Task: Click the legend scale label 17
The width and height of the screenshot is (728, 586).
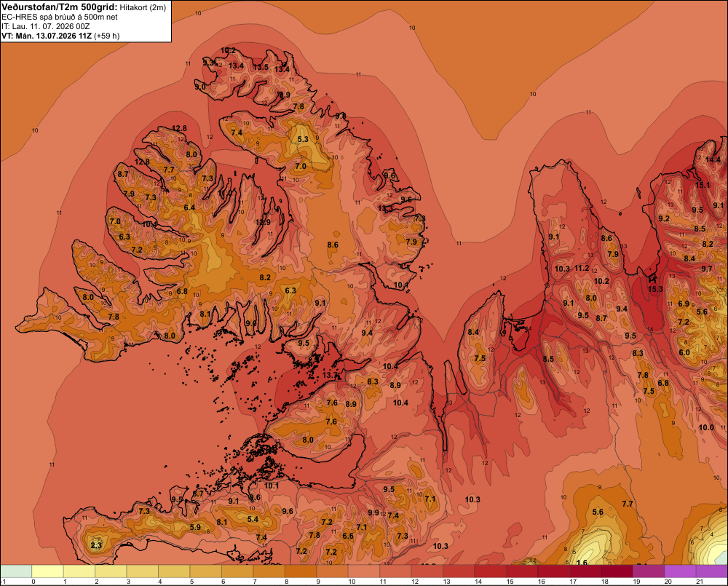Action: (x=573, y=582)
